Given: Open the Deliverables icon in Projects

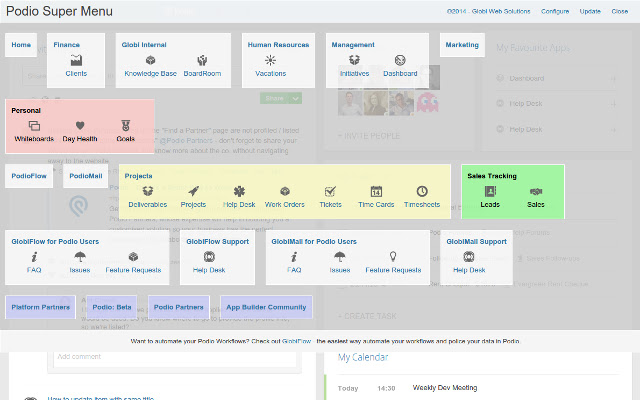Looking at the screenshot, I should pyautogui.click(x=148, y=191).
